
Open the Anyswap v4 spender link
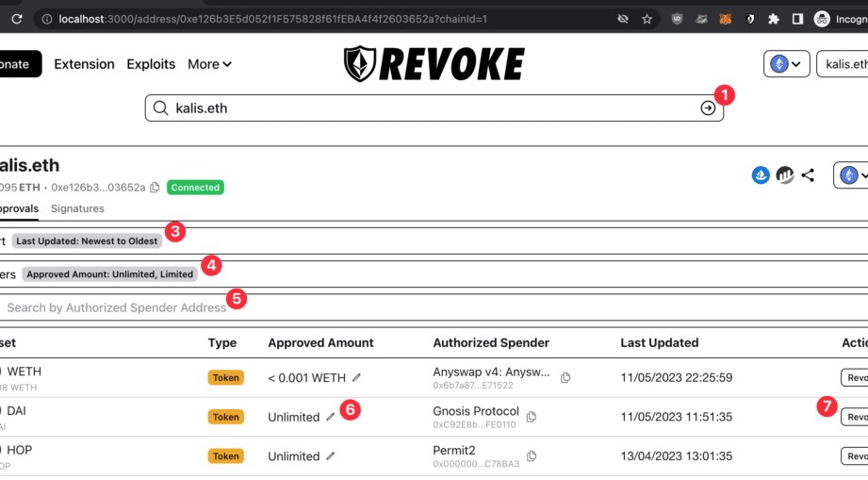click(x=491, y=372)
